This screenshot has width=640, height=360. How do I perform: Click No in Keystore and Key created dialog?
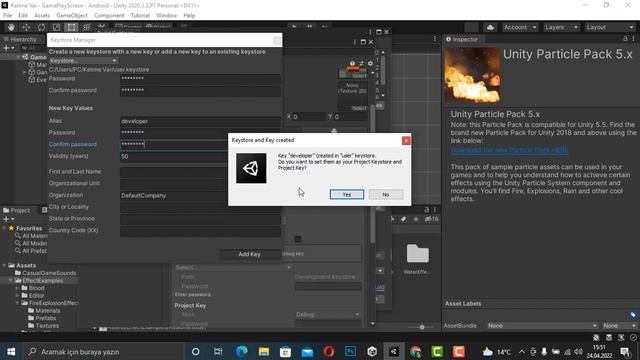386,194
